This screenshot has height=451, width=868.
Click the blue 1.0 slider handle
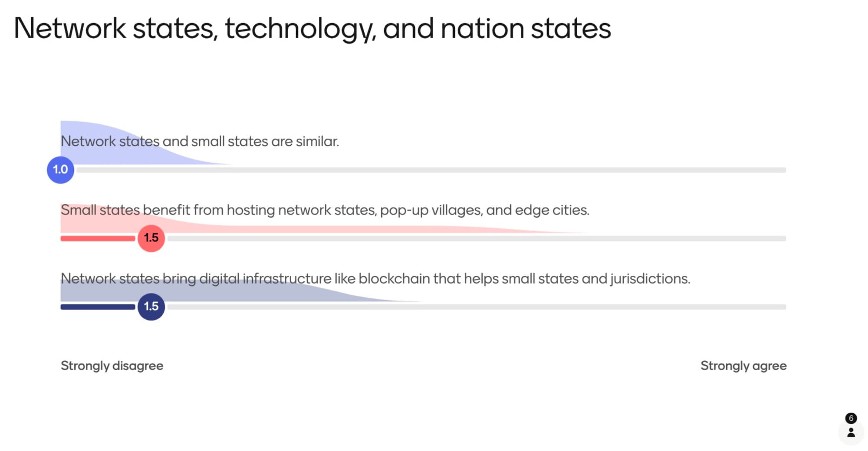click(x=60, y=170)
